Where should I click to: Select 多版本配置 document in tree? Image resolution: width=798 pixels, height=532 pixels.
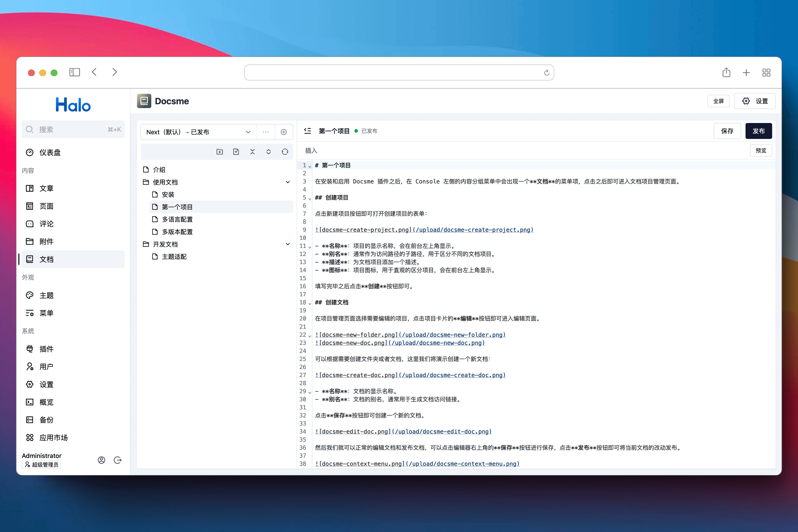(x=221, y=232)
